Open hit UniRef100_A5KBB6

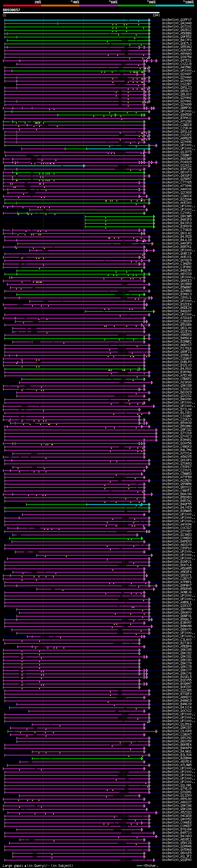(x=177, y=33)
